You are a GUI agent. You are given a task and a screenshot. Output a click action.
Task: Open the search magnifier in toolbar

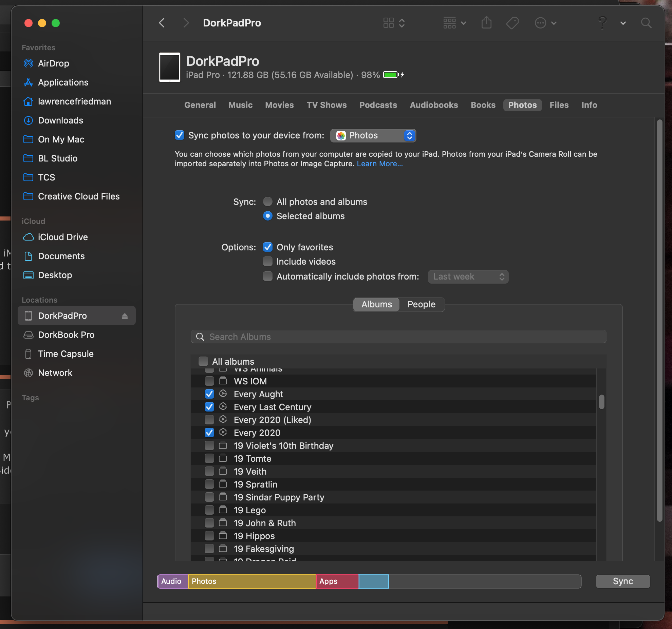(x=646, y=23)
